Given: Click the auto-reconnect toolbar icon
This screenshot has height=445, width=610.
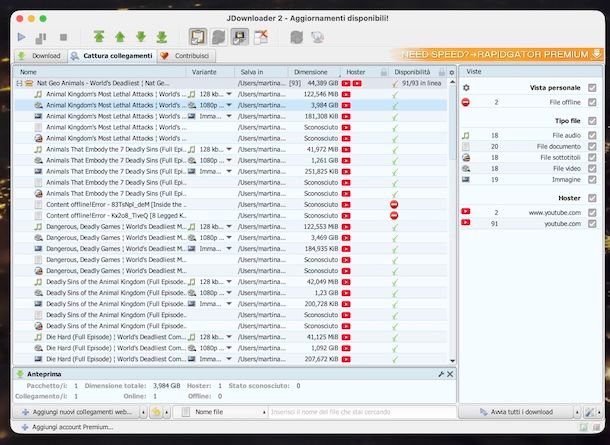Looking at the screenshot, I should tap(219, 37).
